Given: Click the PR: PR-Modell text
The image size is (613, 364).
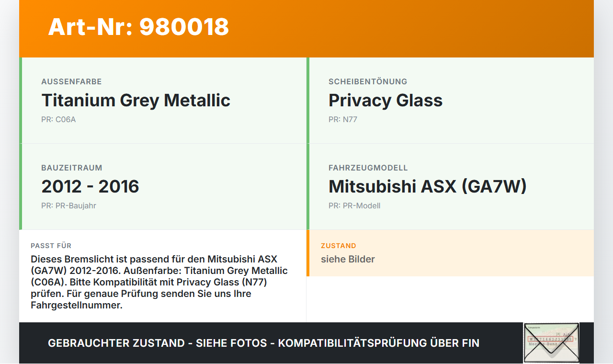Looking at the screenshot, I should [x=354, y=206].
